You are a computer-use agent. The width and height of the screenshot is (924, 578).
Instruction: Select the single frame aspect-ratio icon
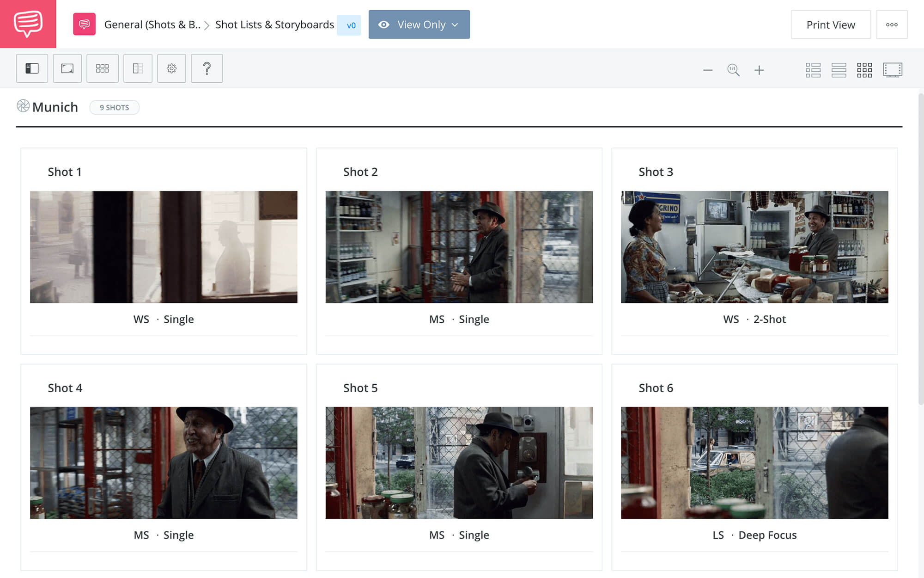coord(67,68)
